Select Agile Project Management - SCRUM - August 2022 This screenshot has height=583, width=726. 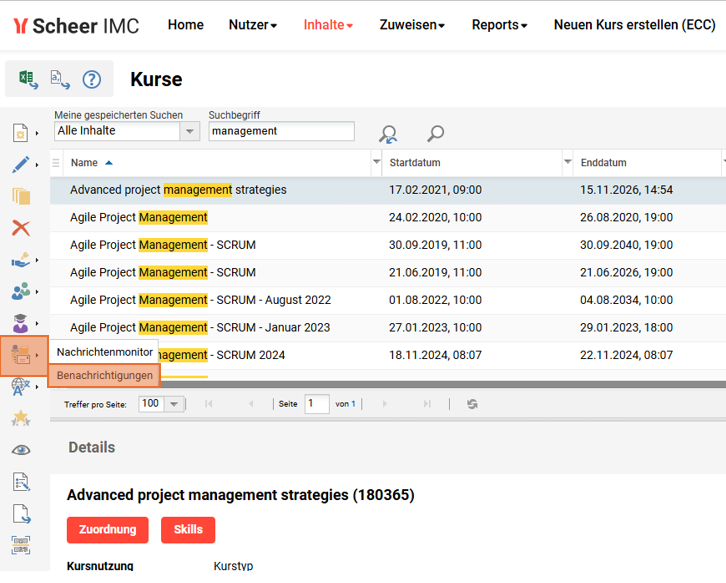pos(388,300)
